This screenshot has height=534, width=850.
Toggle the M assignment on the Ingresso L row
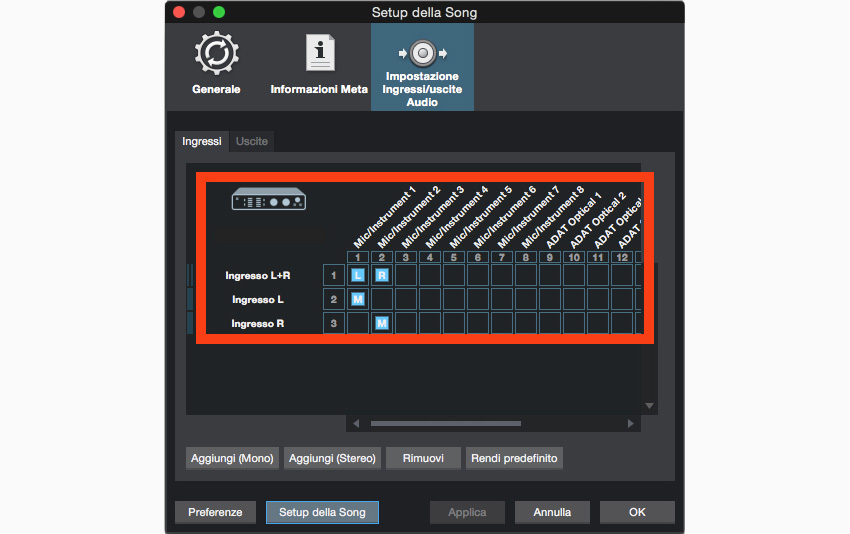click(357, 299)
